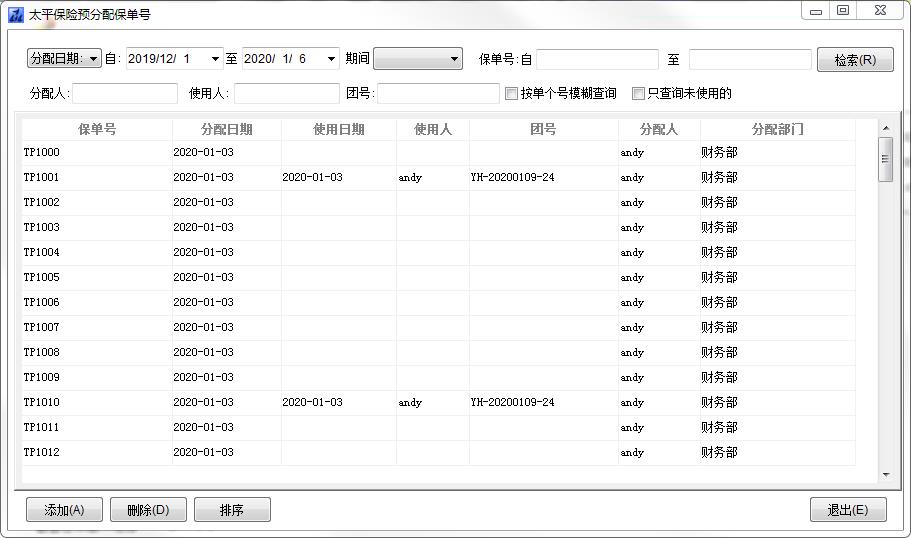Expand the end date picker dropdown

(331, 59)
